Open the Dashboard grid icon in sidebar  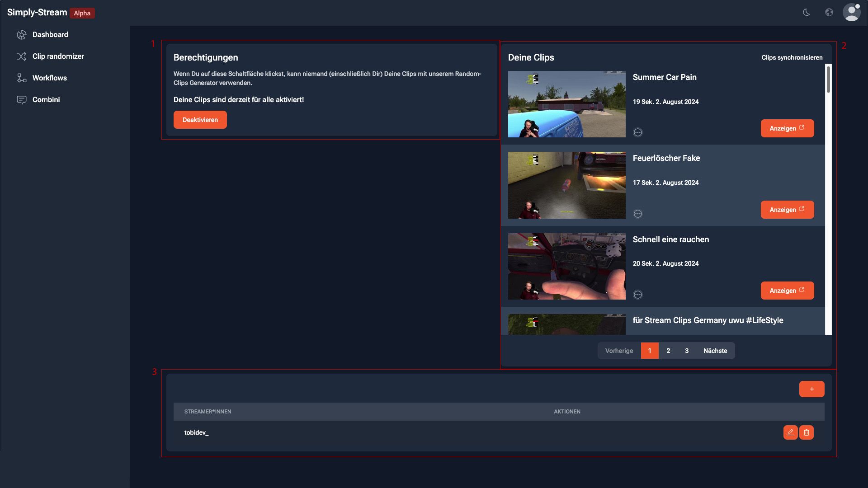21,34
